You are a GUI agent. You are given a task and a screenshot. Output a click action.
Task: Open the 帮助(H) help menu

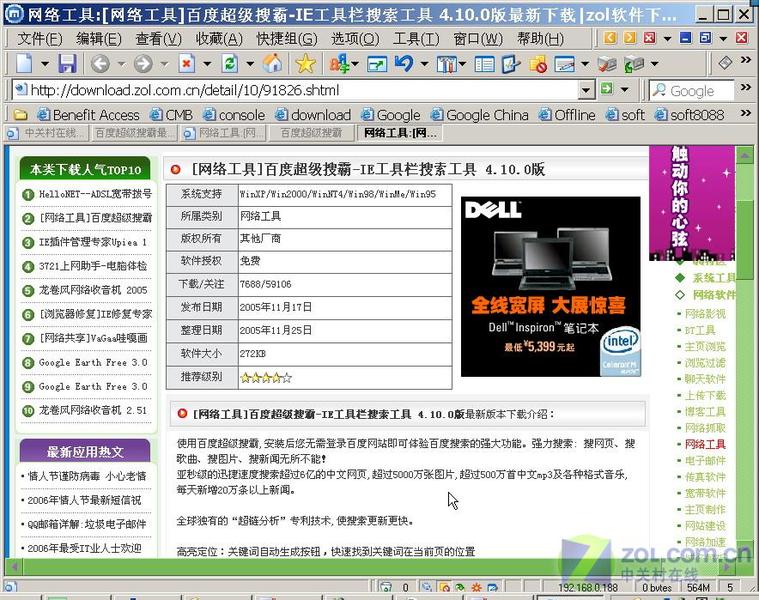pos(540,38)
